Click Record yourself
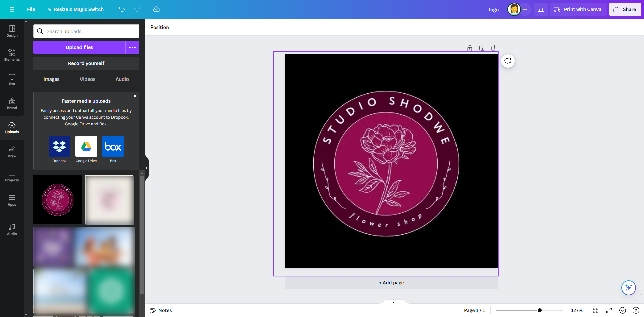 tap(86, 63)
